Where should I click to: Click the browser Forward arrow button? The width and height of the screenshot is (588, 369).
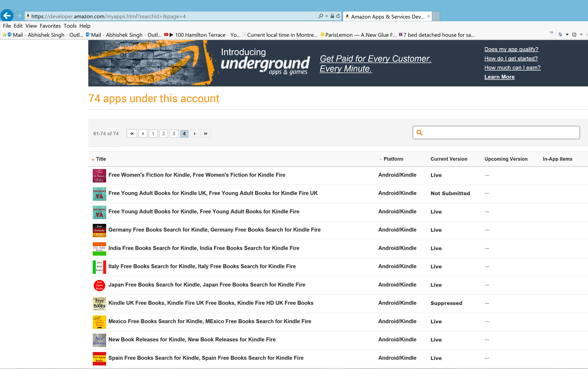tap(19, 16)
